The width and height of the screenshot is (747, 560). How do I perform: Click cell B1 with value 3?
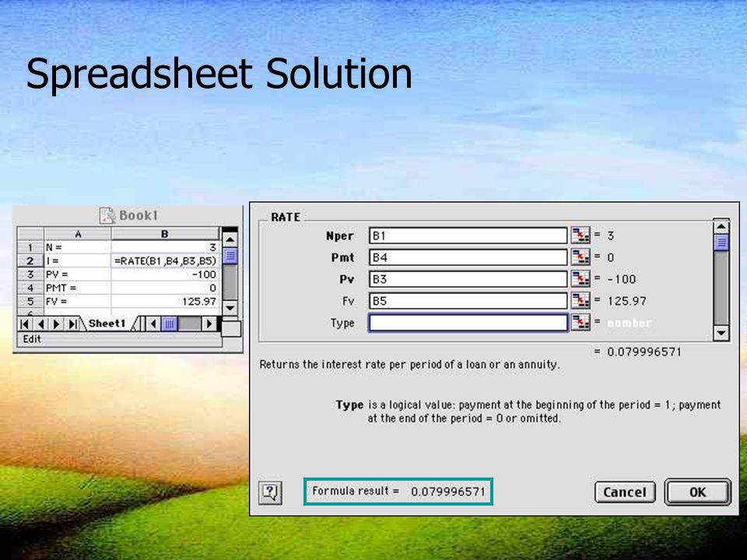165,247
